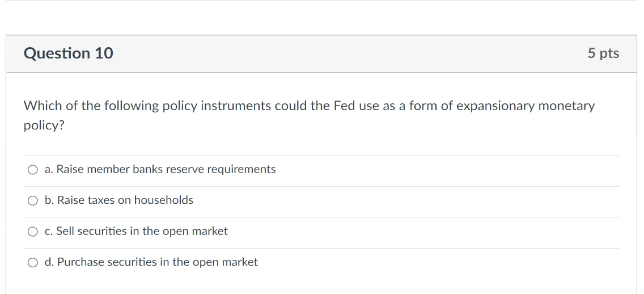Click the word 'Sell' in option c
This screenshot has height=294, width=644.
65,231
